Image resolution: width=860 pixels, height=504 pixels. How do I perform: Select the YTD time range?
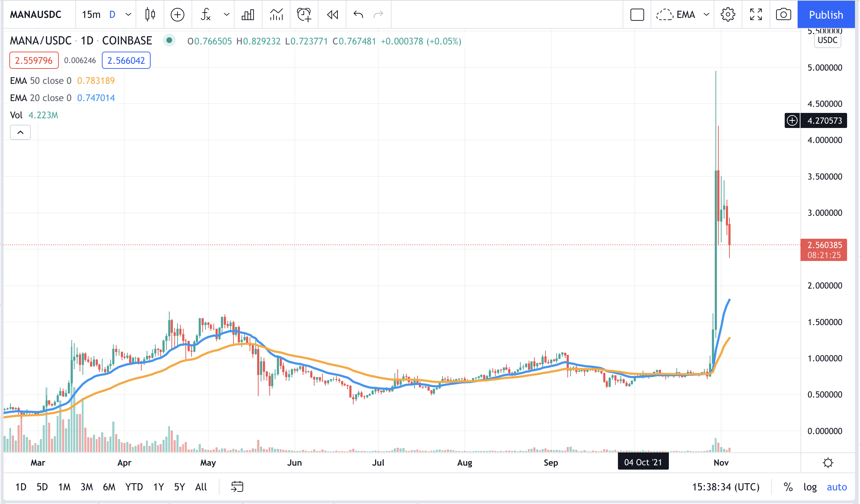[x=134, y=487]
